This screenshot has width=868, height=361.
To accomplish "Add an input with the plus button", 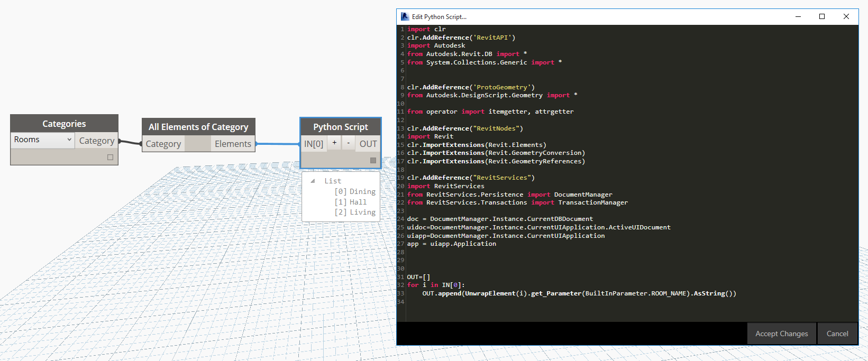I will (x=334, y=143).
